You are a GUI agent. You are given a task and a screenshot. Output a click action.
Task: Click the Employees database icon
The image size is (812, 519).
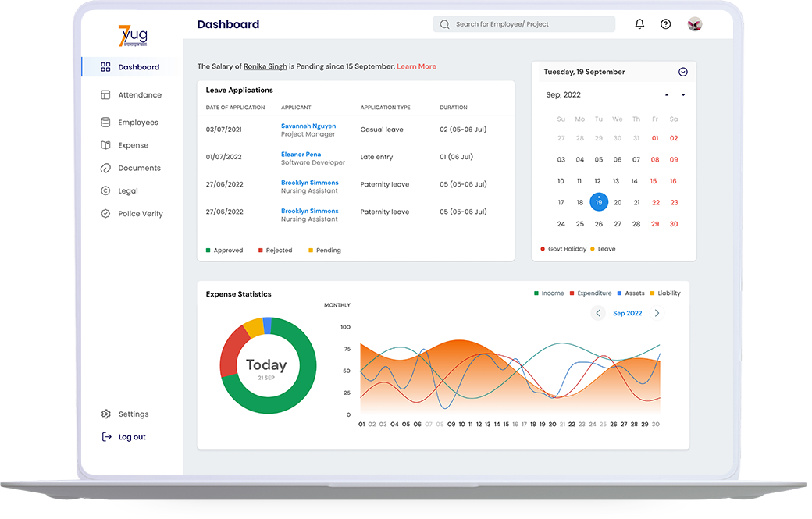coord(105,123)
